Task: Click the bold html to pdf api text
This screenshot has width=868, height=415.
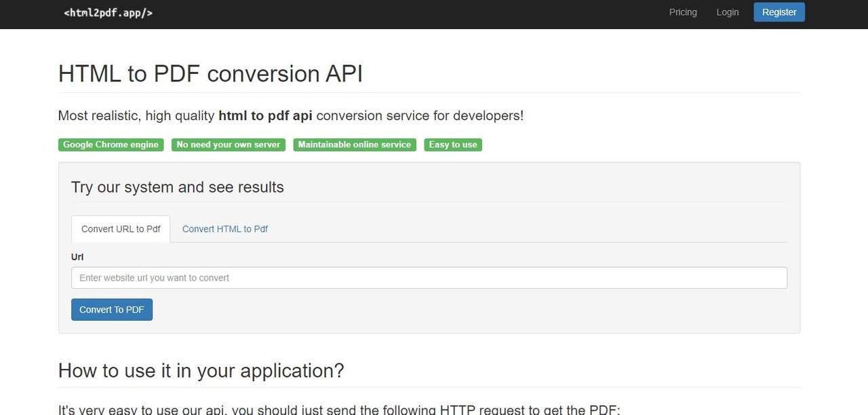Action: tap(265, 116)
